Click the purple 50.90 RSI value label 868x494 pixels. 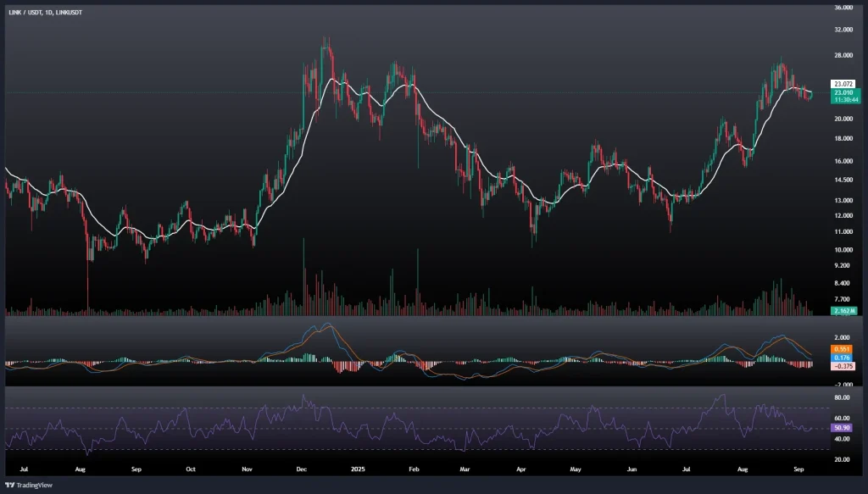[843, 430]
